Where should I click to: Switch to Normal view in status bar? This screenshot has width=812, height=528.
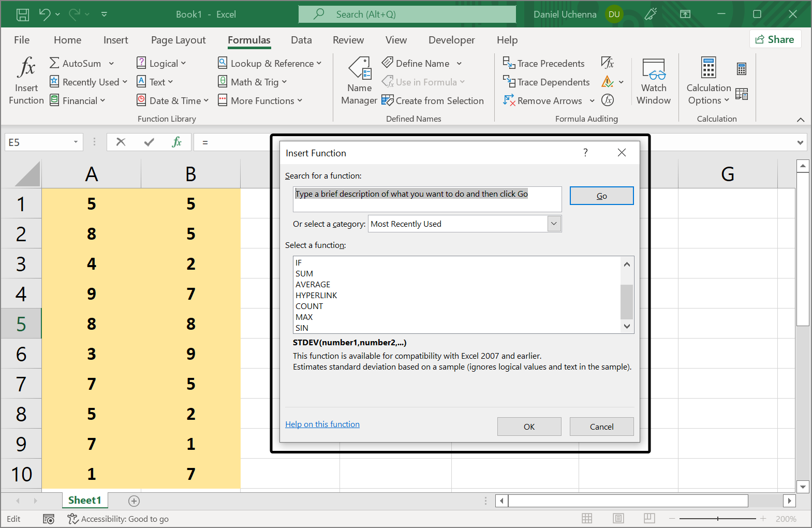(x=587, y=518)
